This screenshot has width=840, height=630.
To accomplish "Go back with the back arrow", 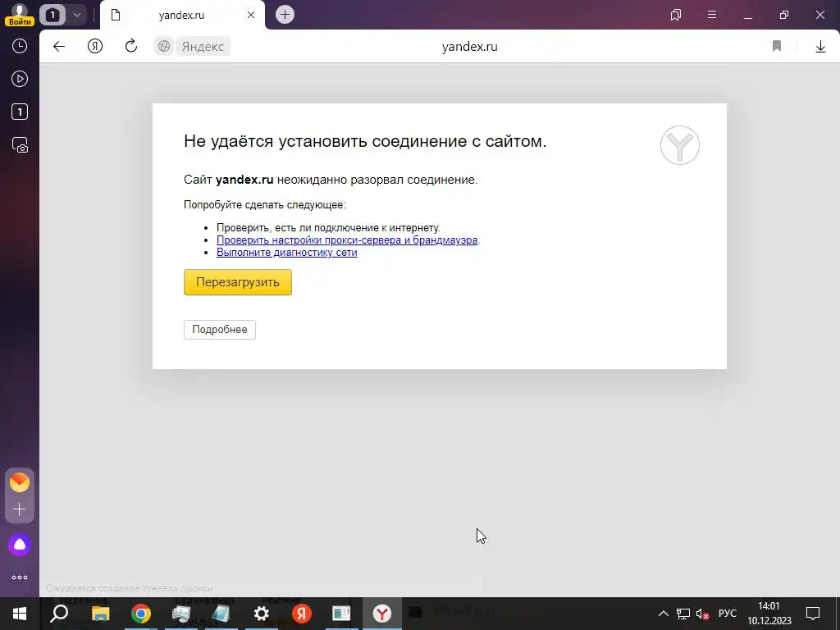I will tap(59, 47).
